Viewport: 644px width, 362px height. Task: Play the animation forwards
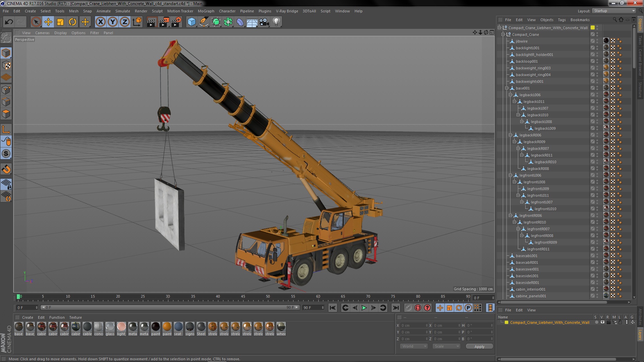coord(364,308)
